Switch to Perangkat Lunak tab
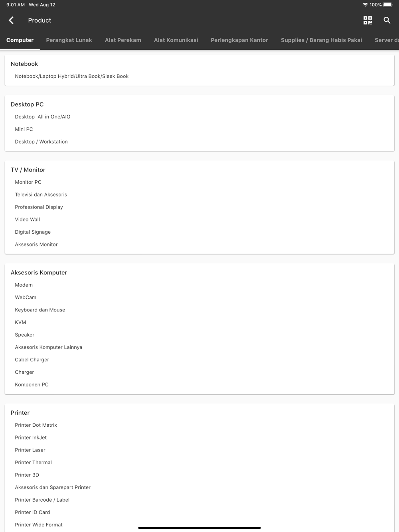 [69, 40]
